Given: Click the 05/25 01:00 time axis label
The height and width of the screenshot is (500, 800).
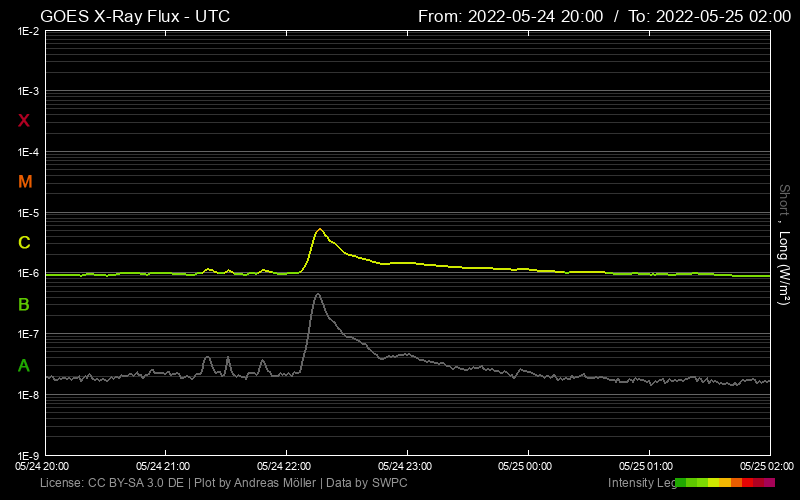Looking at the screenshot, I should pyautogui.click(x=646, y=466).
